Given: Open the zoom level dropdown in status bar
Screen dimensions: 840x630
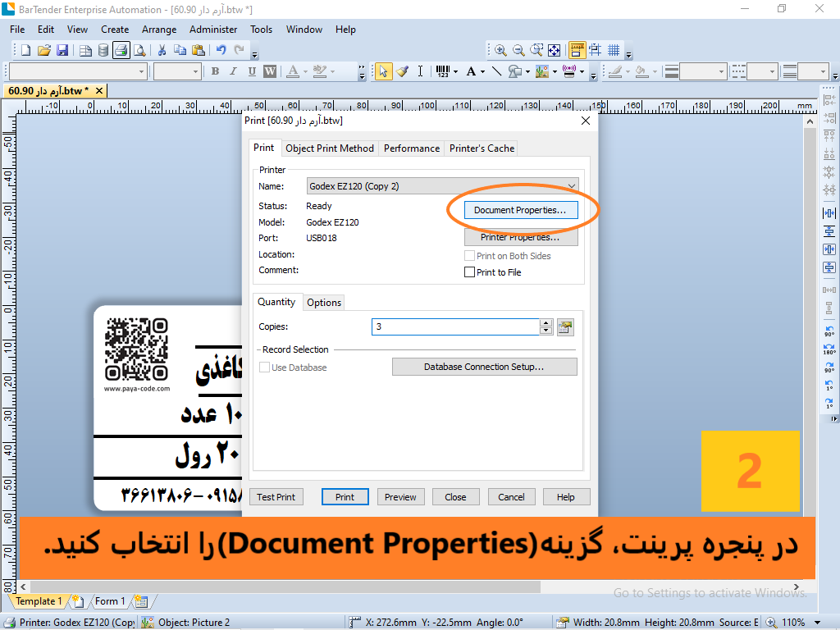Looking at the screenshot, I should click(818, 623).
